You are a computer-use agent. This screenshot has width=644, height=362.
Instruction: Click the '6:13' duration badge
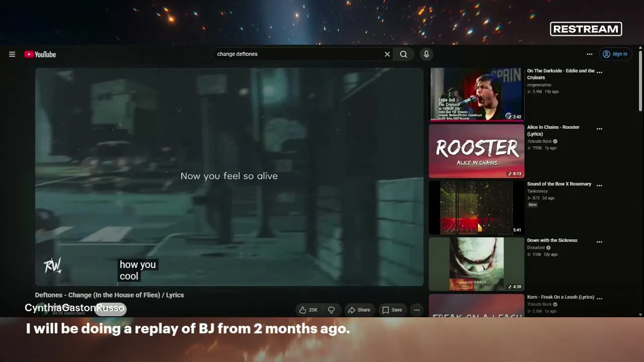(x=515, y=173)
